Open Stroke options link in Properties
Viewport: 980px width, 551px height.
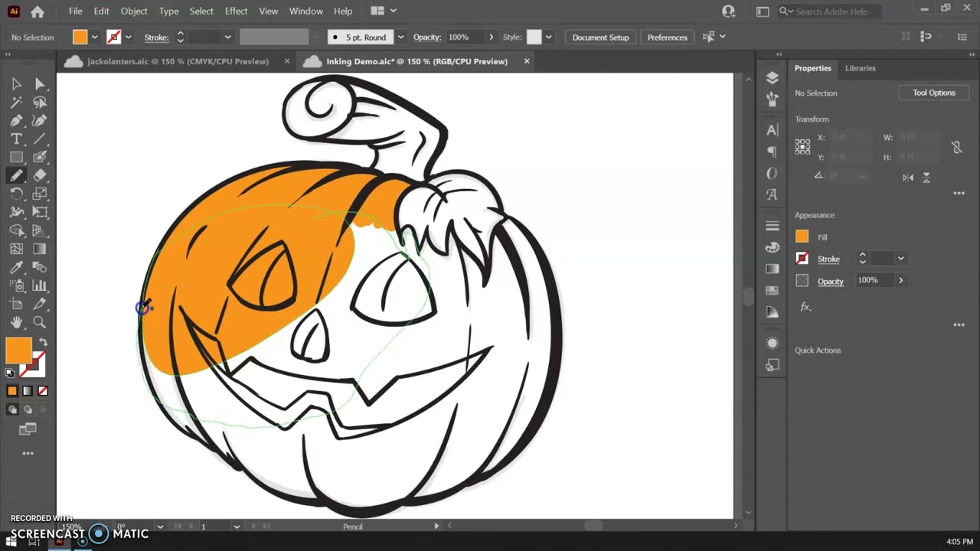[828, 259]
